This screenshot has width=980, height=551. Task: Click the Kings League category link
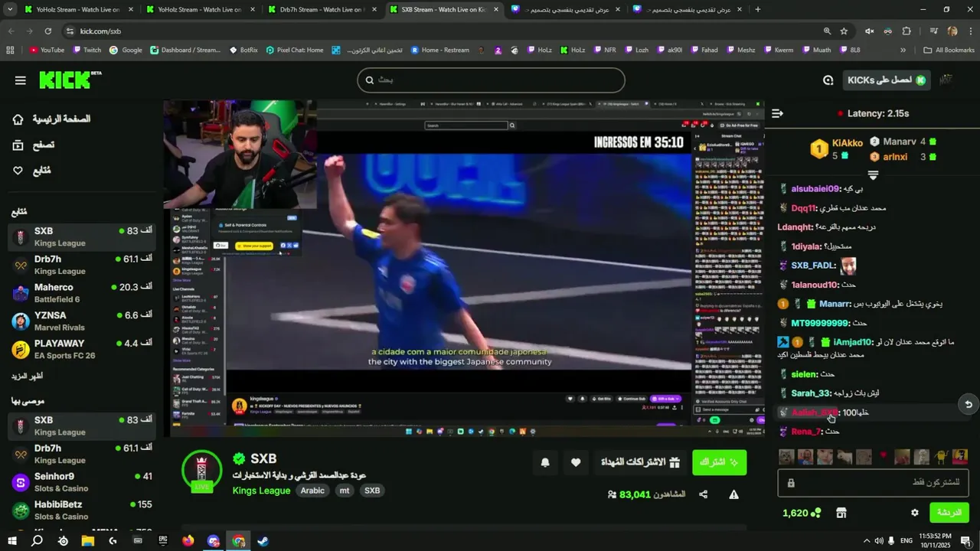(261, 491)
